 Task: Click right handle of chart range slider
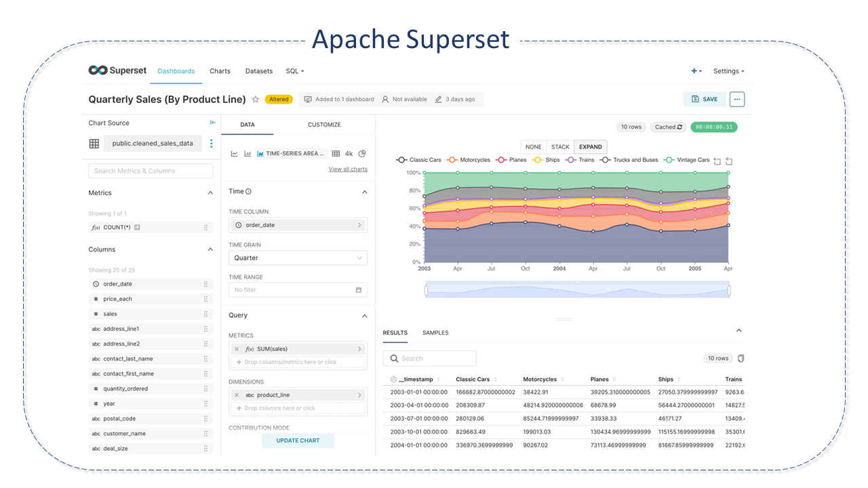click(x=729, y=290)
